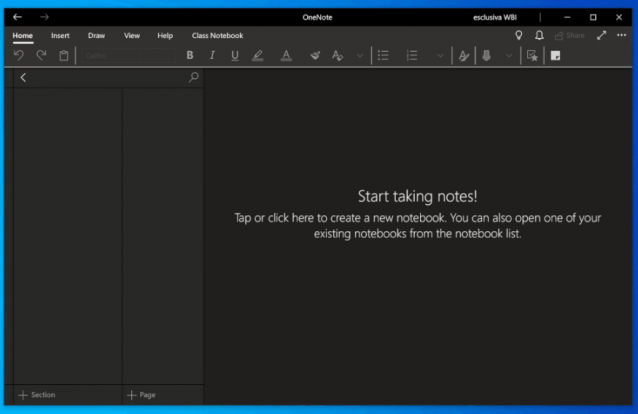
Task: Minimize the OneNote window
Action: (x=567, y=17)
